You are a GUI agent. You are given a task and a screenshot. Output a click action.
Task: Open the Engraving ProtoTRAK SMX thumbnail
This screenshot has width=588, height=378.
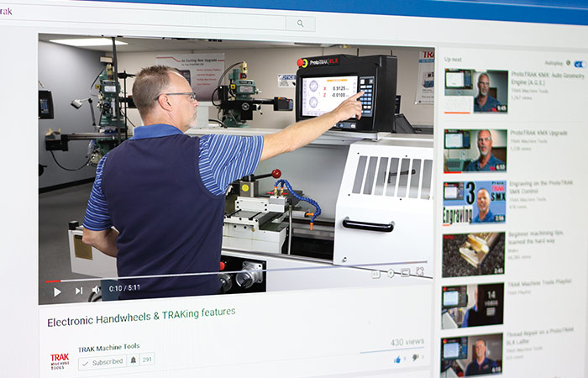[475, 202]
